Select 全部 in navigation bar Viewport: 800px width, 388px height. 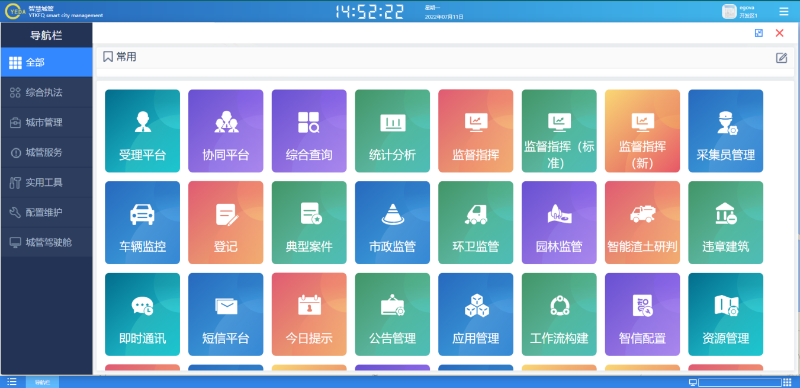click(x=46, y=62)
